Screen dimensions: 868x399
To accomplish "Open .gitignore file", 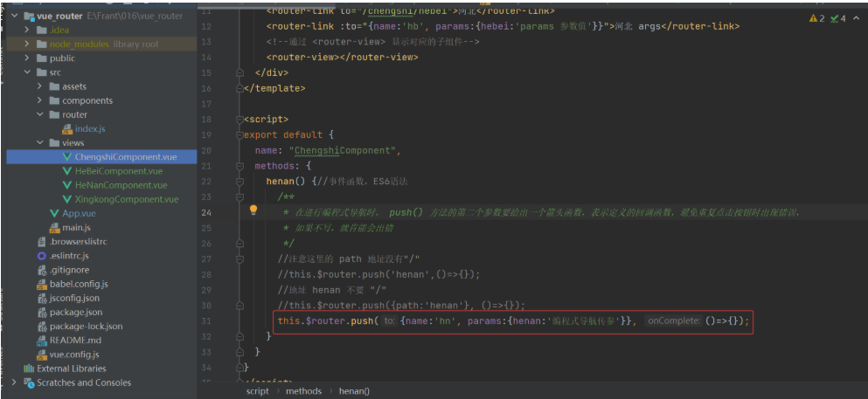I will pos(69,270).
